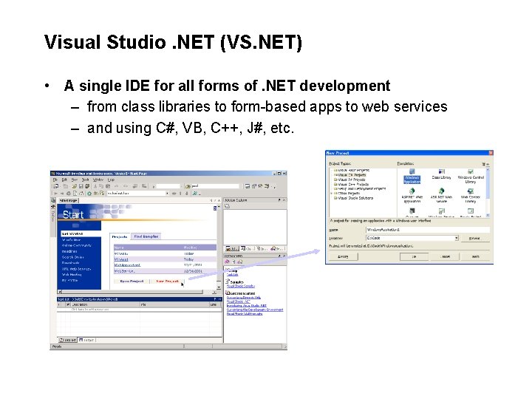Click Home icon in web toolbar
The width and height of the screenshot is (532, 399).
[81, 193]
